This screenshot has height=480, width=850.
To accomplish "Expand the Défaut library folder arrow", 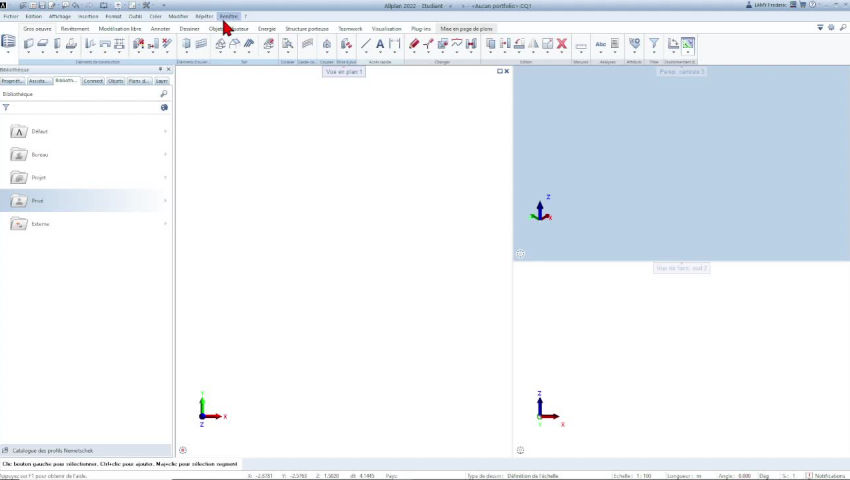I will [x=165, y=131].
